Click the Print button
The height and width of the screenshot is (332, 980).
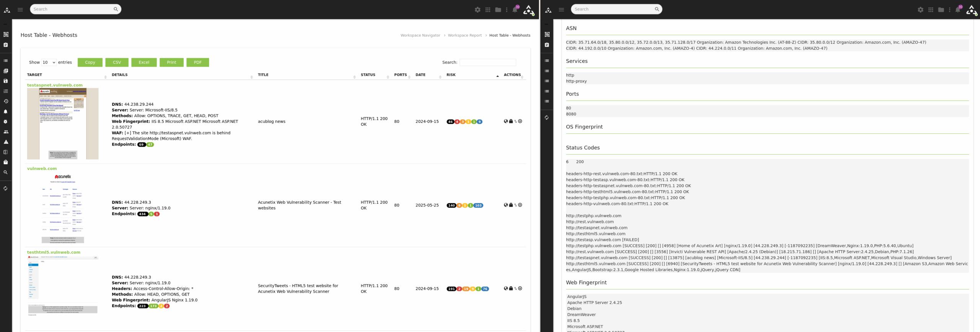171,62
